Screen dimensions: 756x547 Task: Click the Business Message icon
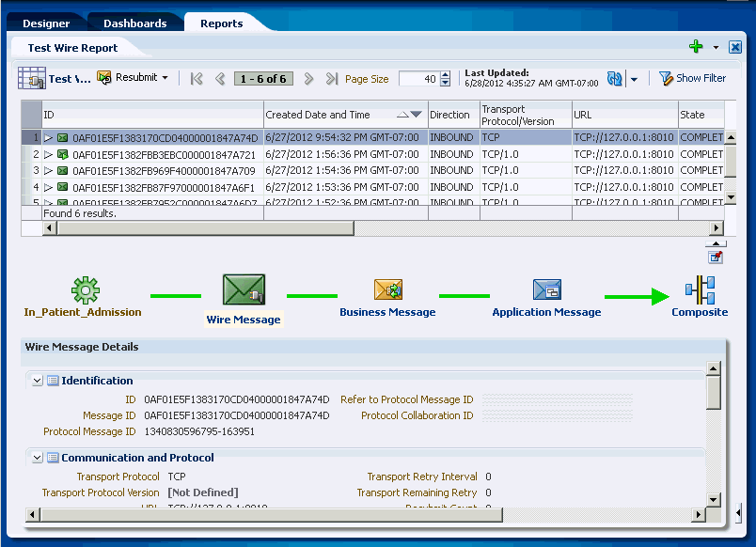tap(388, 289)
